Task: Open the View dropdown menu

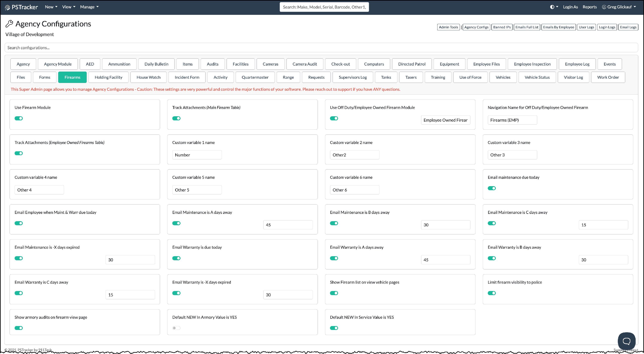Action: pos(68,7)
